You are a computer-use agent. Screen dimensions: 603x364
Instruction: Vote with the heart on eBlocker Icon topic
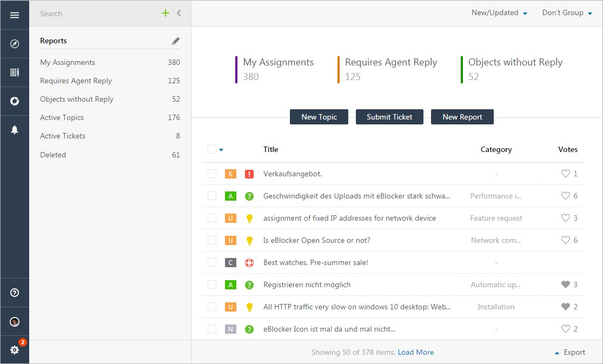pyautogui.click(x=565, y=328)
